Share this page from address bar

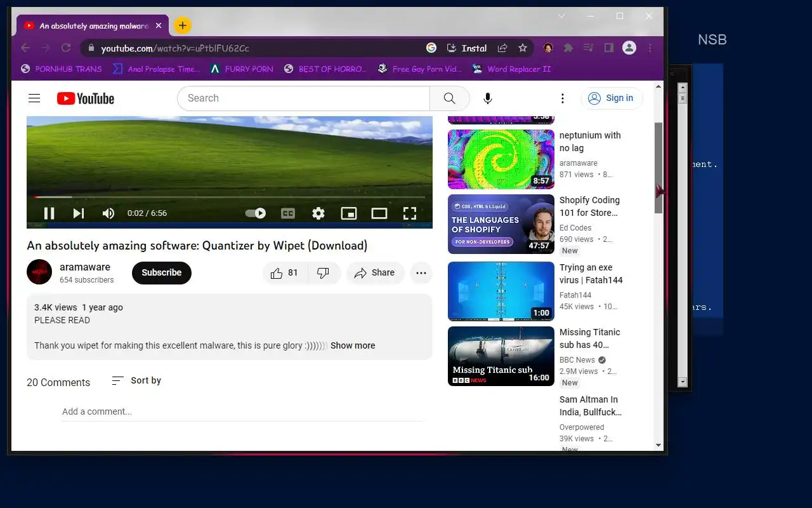[502, 48]
